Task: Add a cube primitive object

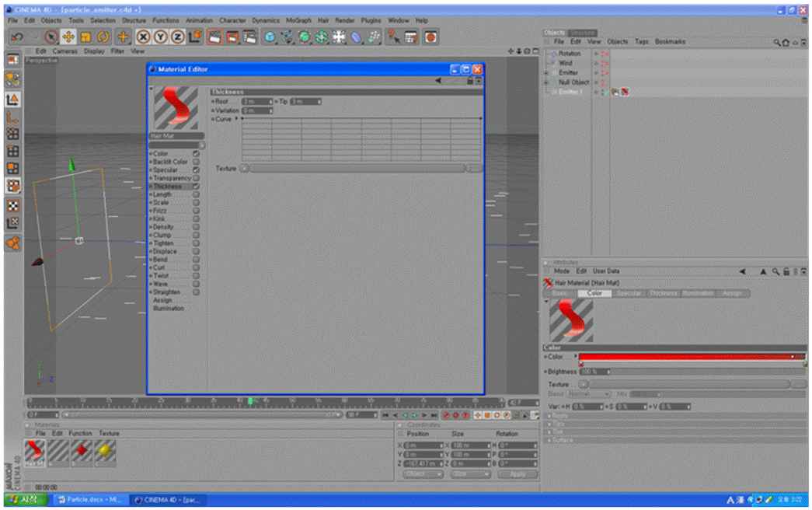Action: [270, 37]
